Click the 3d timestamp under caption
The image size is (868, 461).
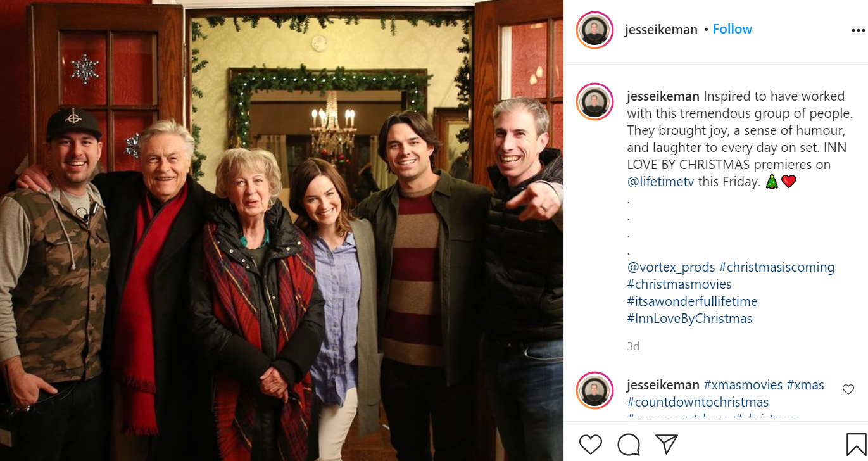(633, 346)
